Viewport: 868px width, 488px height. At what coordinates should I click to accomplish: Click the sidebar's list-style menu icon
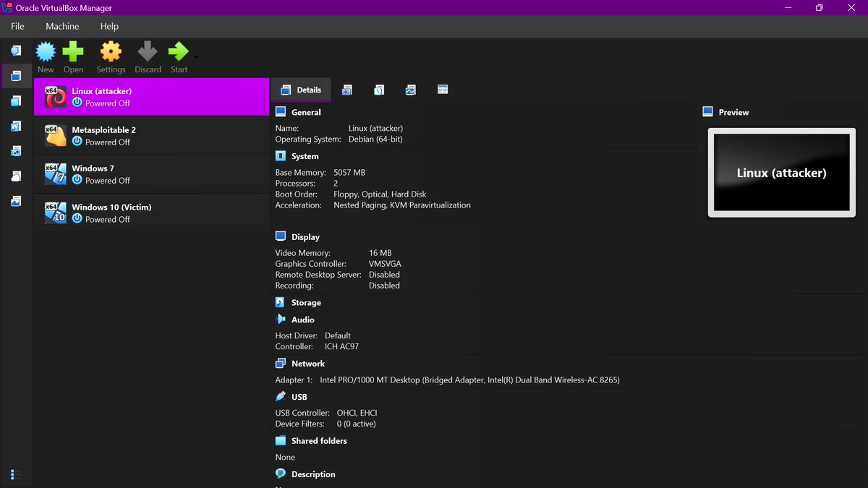(x=17, y=474)
